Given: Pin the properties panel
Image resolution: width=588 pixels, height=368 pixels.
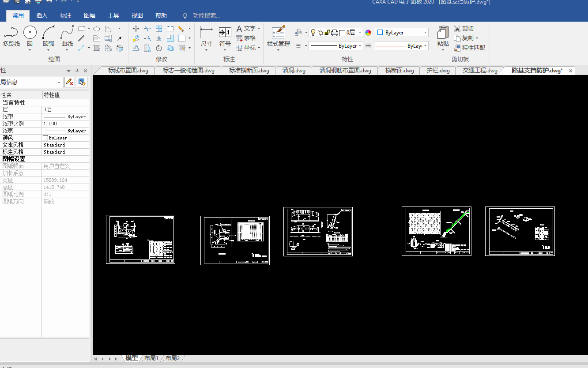Looking at the screenshot, I should point(77,71).
